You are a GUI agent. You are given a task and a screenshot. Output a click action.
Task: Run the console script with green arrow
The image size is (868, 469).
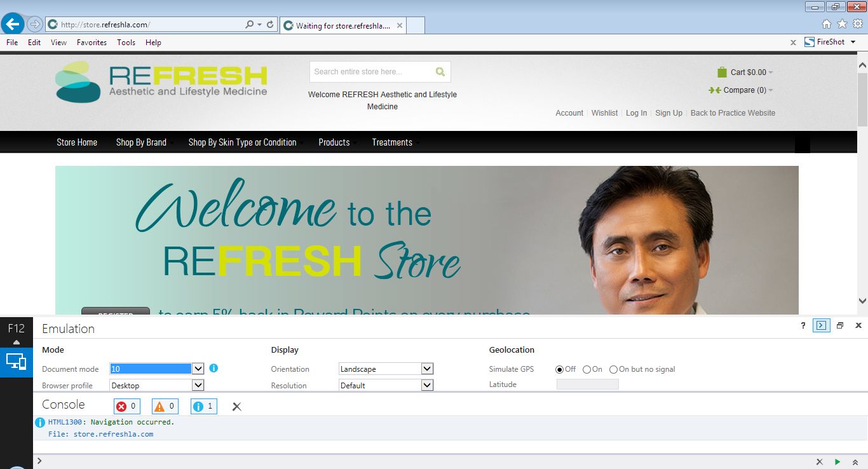[837, 462]
